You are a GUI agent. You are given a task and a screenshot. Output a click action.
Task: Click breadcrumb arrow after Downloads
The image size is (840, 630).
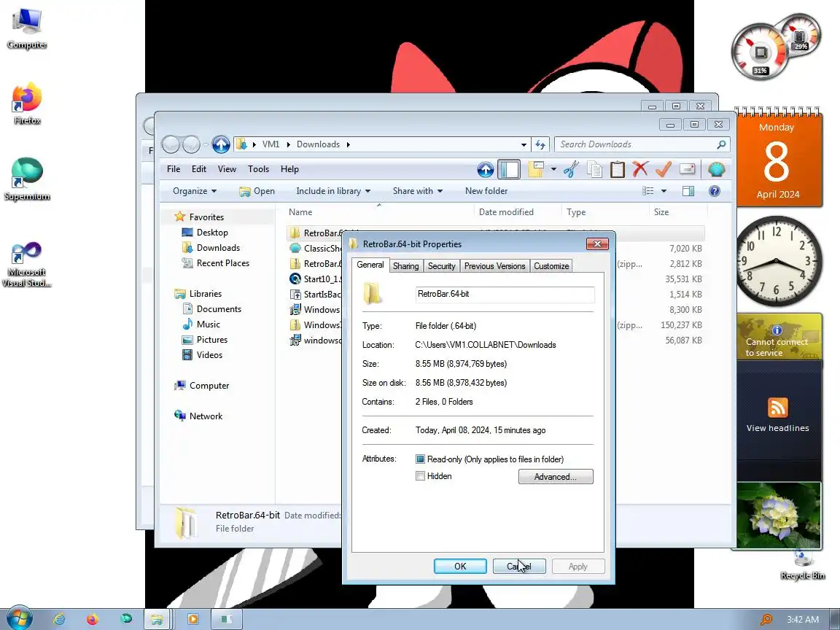pos(349,144)
